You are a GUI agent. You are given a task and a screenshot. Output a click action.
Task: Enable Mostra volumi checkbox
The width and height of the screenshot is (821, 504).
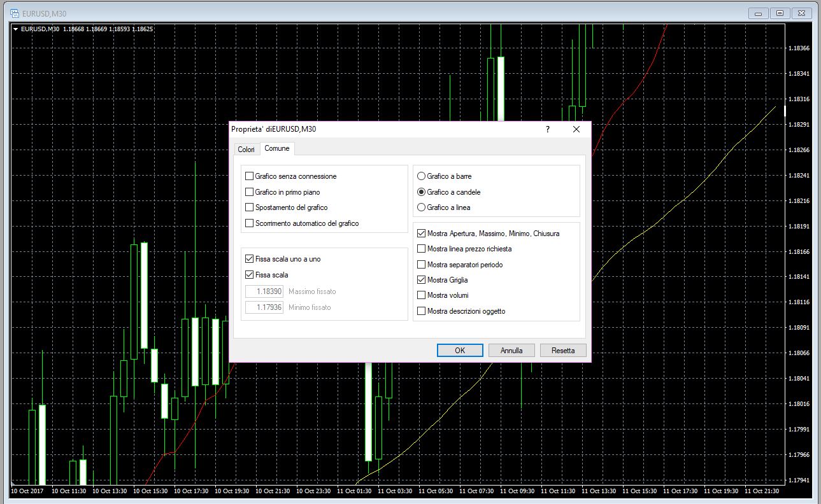pos(421,295)
